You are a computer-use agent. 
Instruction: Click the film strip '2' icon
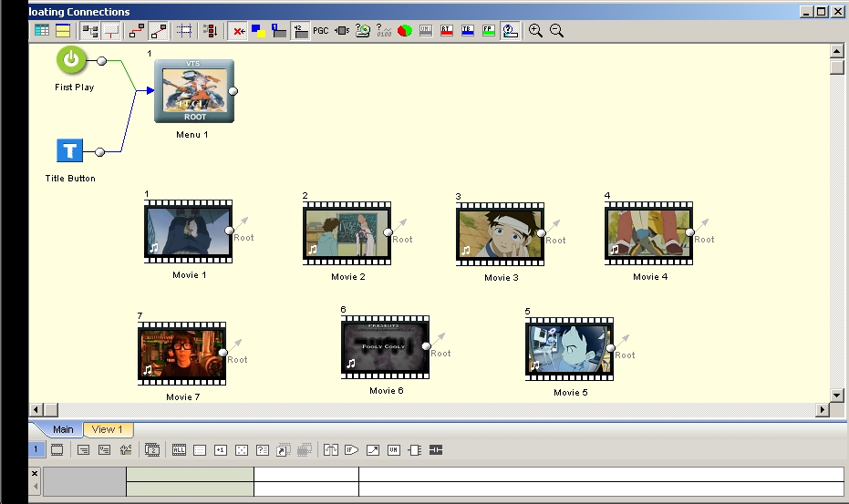pyautogui.click(x=152, y=450)
